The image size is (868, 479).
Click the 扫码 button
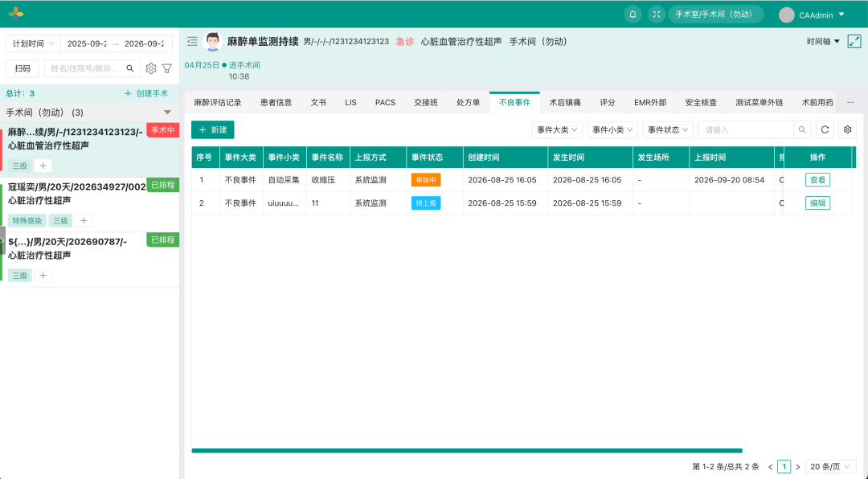(23, 68)
